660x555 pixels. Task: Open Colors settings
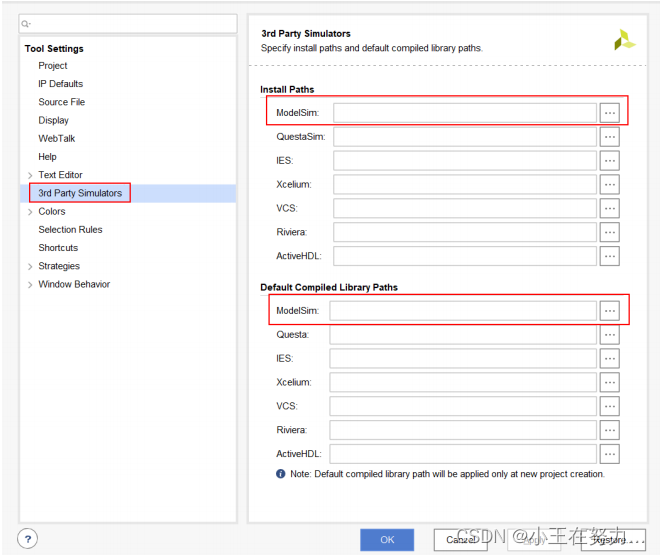click(x=52, y=211)
